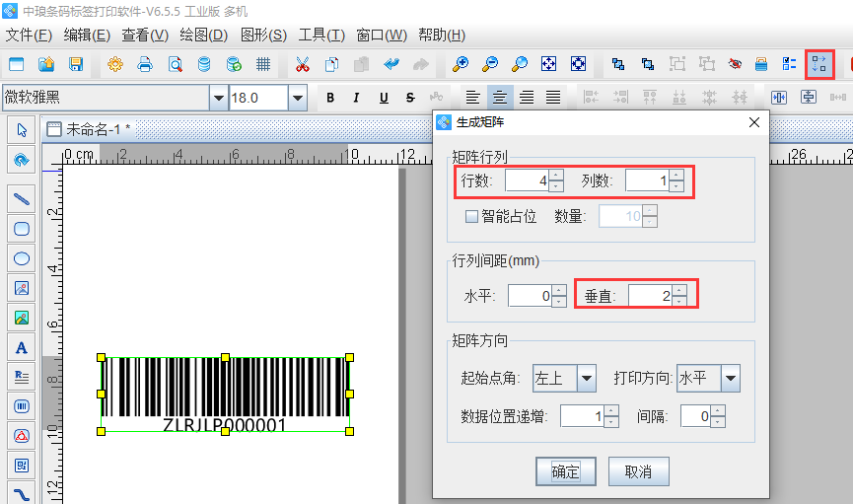Open document settings gear icon
853x504 pixels.
(114, 64)
